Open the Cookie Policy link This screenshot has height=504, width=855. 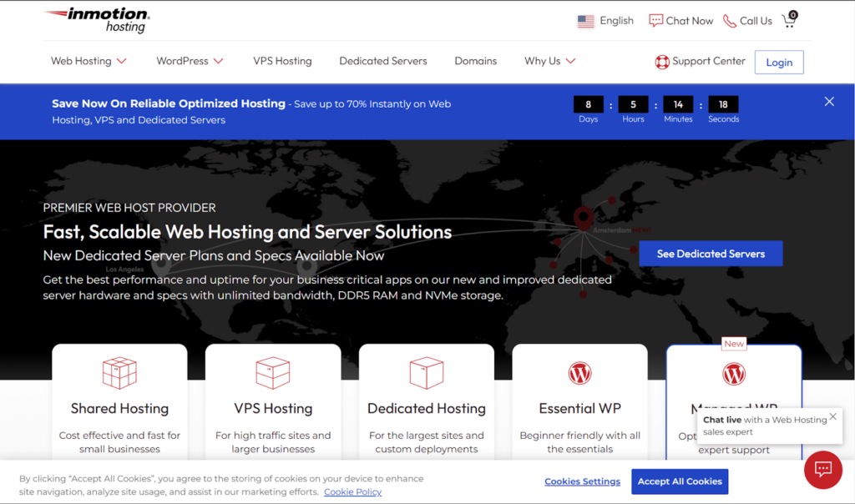pos(352,492)
